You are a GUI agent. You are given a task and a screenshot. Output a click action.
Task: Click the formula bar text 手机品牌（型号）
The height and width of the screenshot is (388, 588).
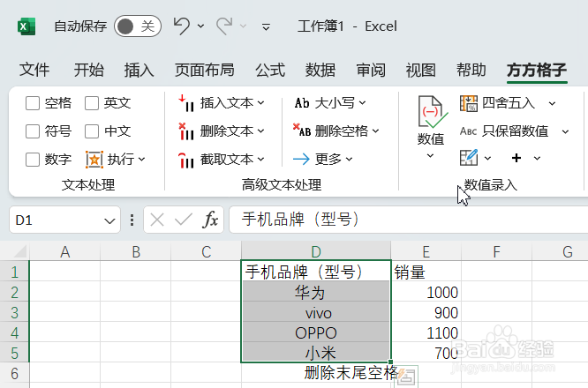pyautogui.click(x=301, y=220)
